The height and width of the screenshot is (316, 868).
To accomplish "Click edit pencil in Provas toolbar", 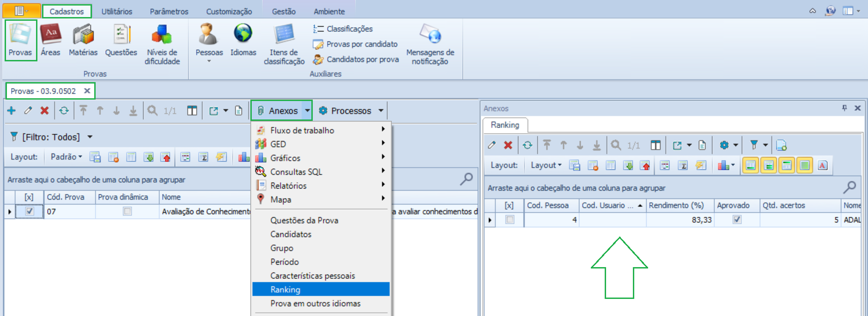I will tap(28, 111).
